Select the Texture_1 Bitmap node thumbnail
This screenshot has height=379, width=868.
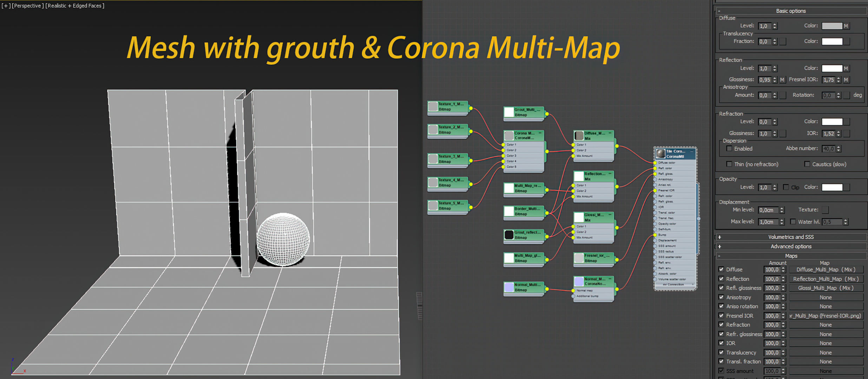coord(433,106)
